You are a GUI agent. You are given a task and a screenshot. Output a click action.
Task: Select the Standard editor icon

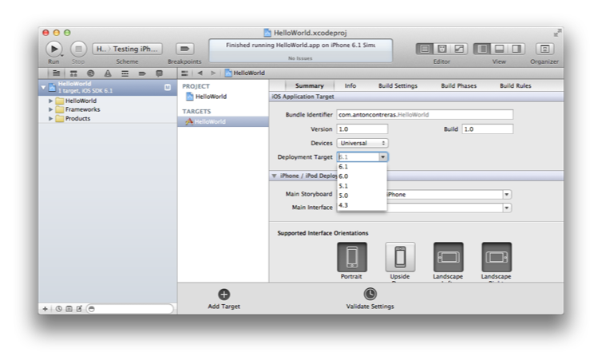coord(425,49)
